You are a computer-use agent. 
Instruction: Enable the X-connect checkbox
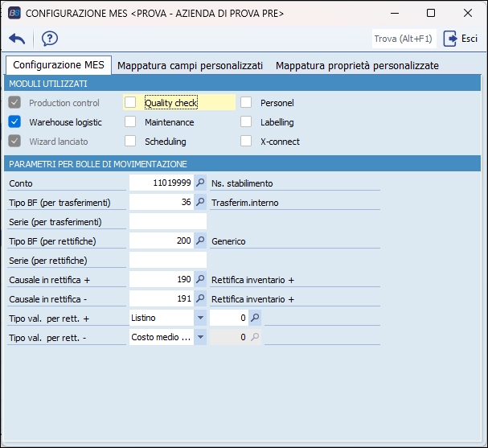point(246,142)
